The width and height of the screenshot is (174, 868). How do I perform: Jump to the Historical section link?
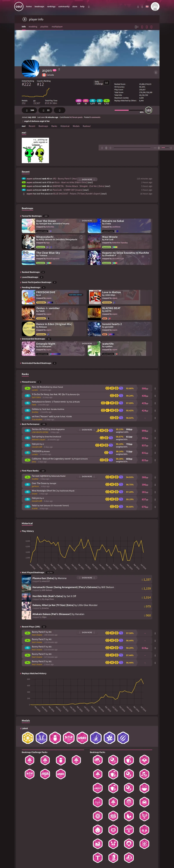pyautogui.click(x=65, y=126)
